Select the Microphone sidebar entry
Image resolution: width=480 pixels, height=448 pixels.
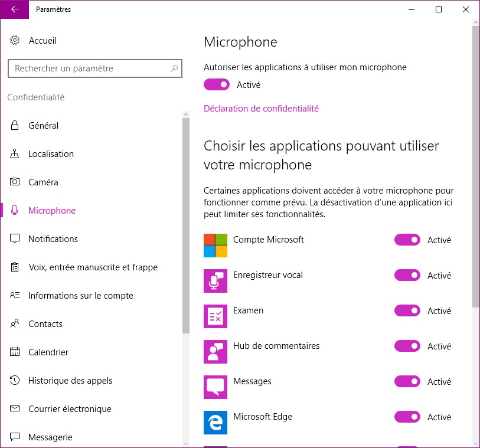(x=92, y=211)
